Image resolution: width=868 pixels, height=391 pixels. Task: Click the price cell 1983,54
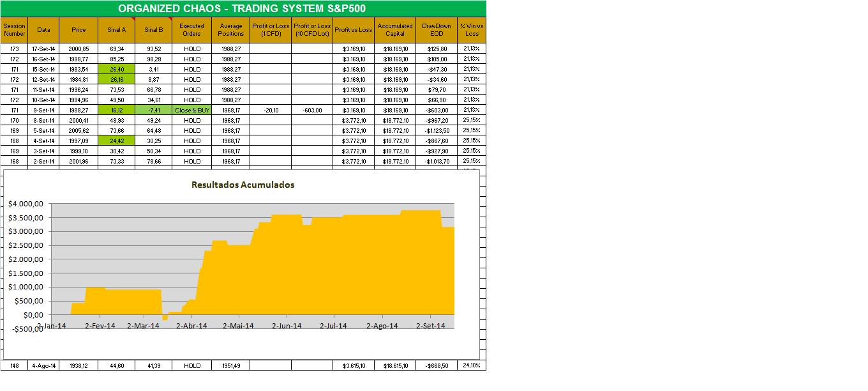79,69
